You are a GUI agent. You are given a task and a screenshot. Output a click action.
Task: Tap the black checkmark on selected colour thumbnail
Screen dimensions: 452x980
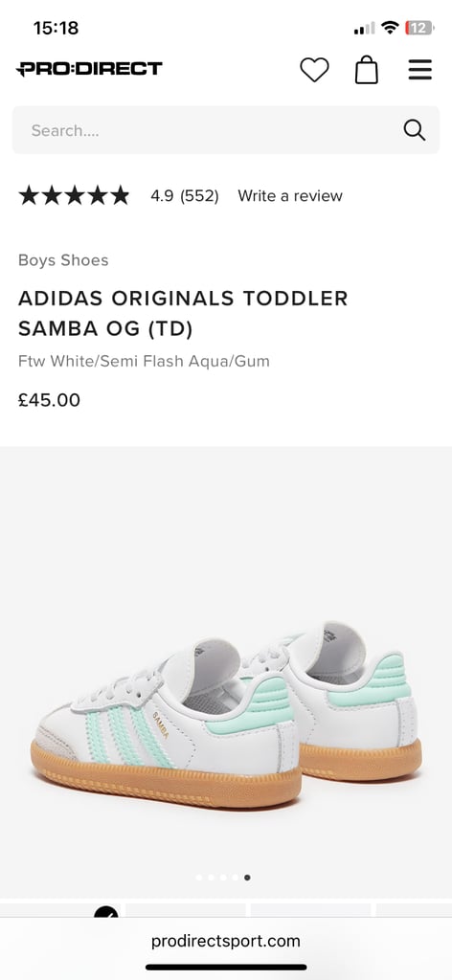(105, 912)
